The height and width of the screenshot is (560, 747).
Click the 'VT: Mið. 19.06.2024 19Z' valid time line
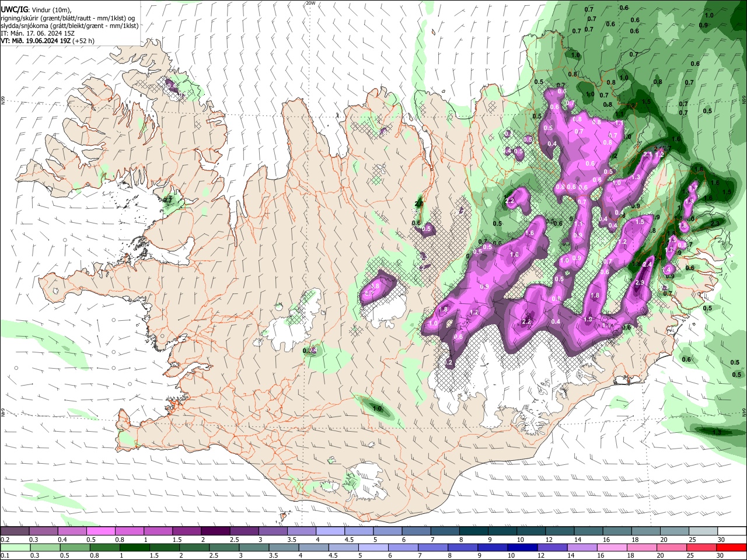tap(36, 41)
